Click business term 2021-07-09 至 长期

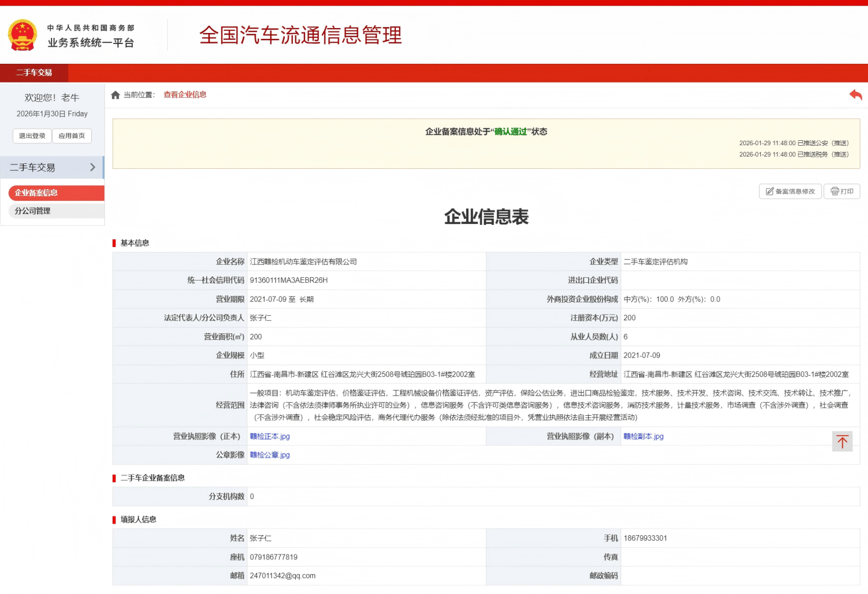click(x=281, y=299)
